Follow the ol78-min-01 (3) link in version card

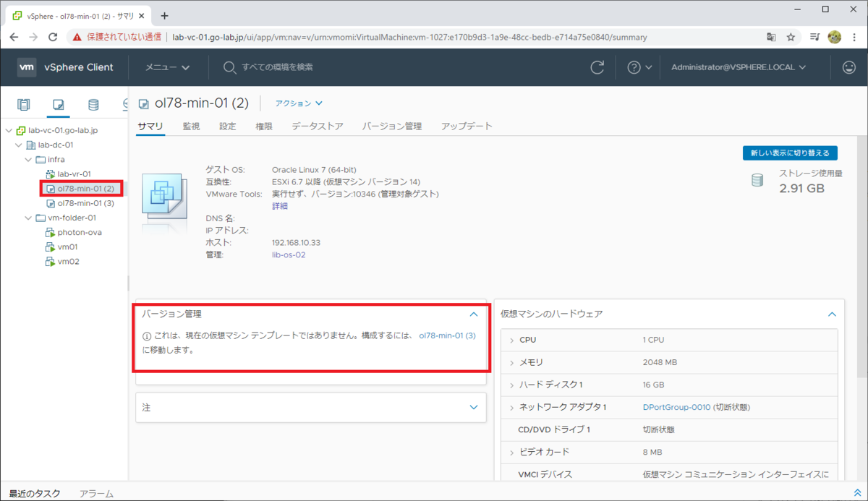[x=447, y=336]
